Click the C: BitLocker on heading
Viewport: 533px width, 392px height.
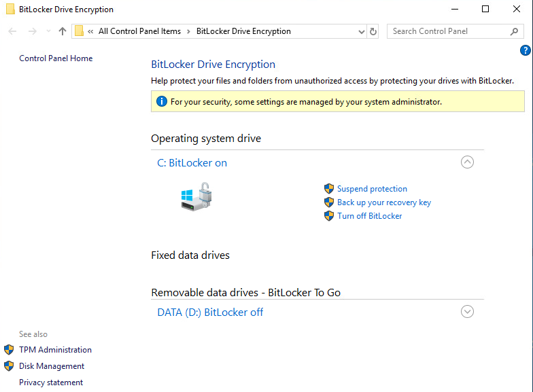coord(192,163)
